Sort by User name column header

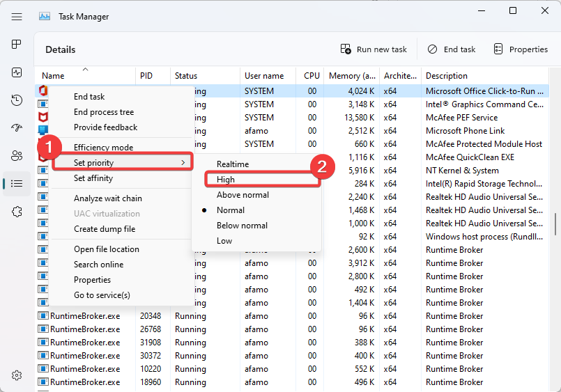click(x=268, y=75)
